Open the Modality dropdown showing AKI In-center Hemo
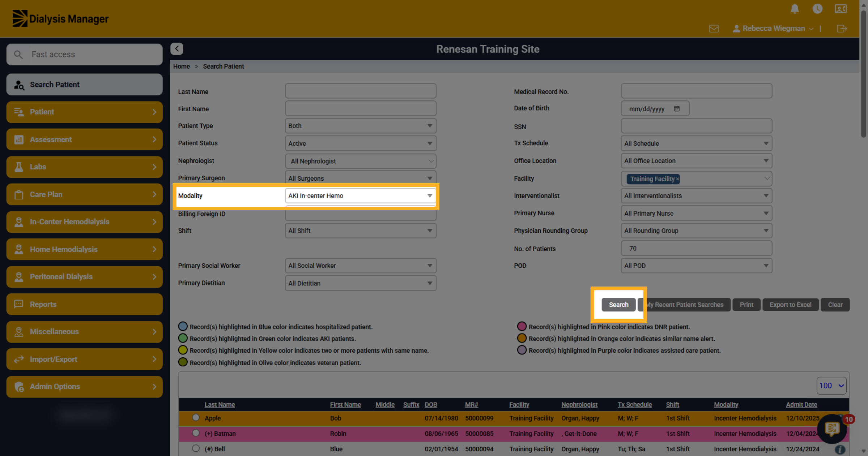The width and height of the screenshot is (868, 456). (361, 195)
